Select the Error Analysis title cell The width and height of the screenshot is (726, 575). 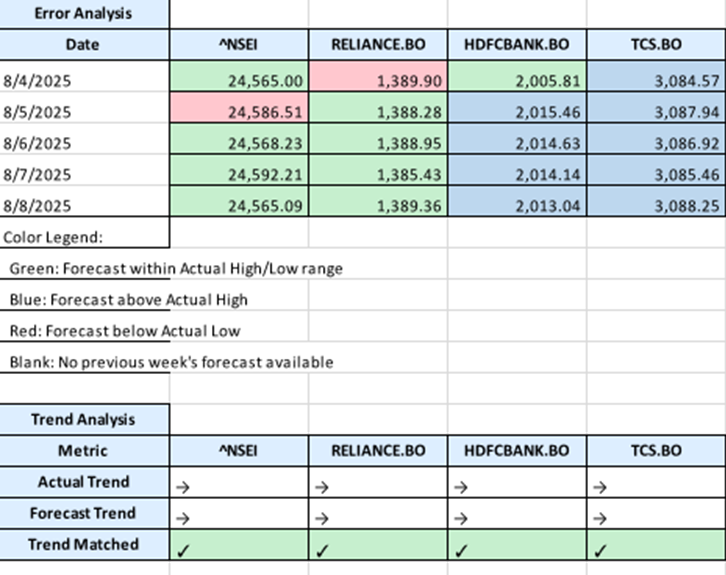coord(84,13)
